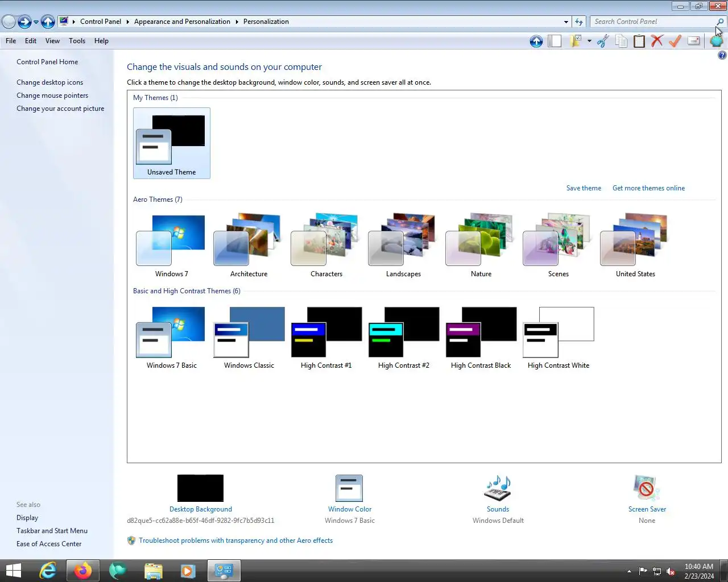The width and height of the screenshot is (728, 582).
Task: Click the blue up arrow beside the address bar
Action: click(x=48, y=22)
